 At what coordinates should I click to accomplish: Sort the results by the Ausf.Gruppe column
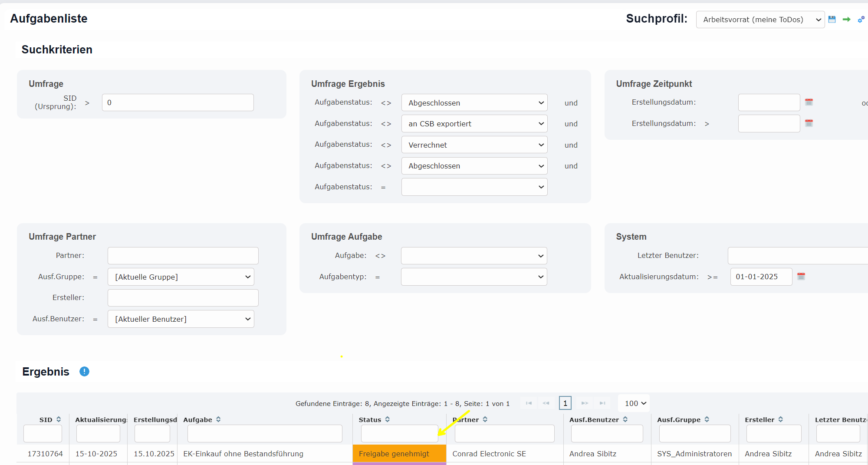click(x=707, y=419)
